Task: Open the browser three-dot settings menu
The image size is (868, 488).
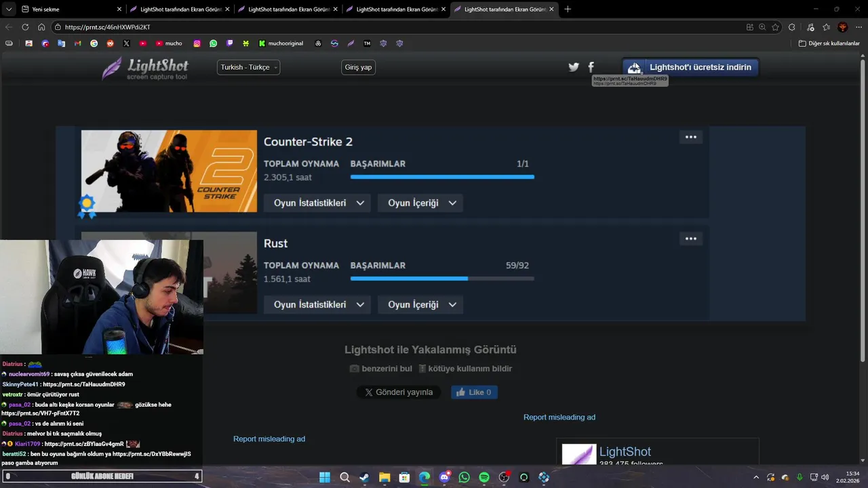Action: (x=859, y=27)
